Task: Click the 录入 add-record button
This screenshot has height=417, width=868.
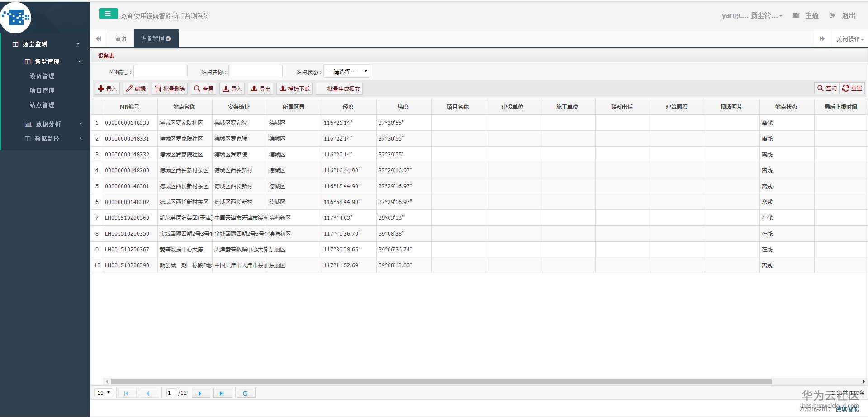Action: (x=107, y=89)
